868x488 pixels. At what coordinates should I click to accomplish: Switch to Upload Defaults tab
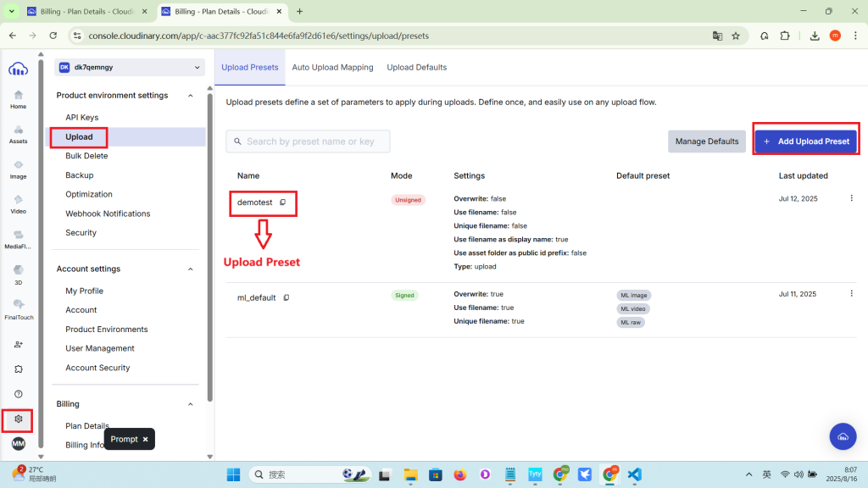[416, 67]
